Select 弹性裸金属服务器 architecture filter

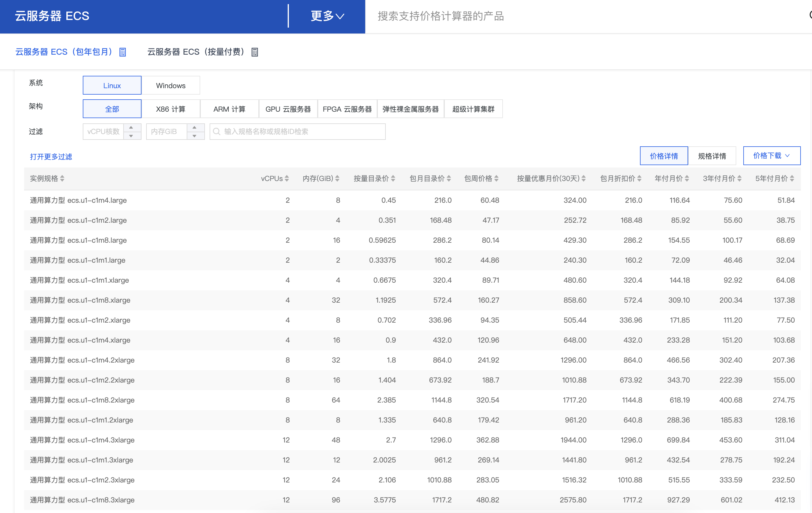tap(410, 109)
